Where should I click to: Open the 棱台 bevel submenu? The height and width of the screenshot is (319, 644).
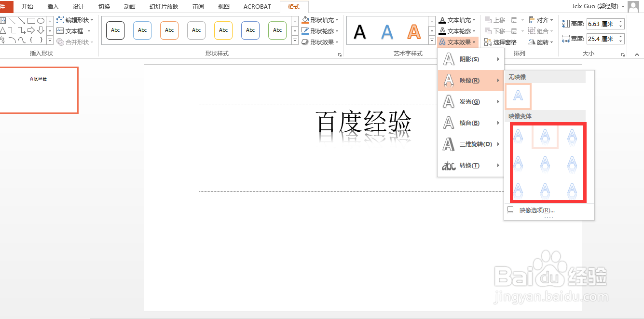click(471, 123)
